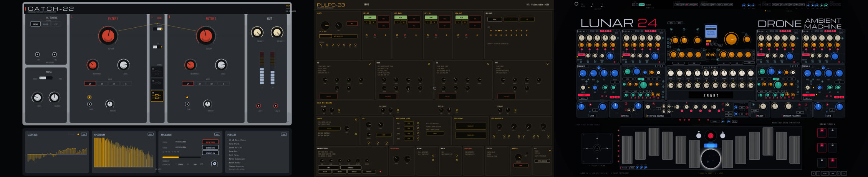Select EXT as the input source
Image resolution: width=868 pixels, height=177 pixels.
(x=56, y=24)
